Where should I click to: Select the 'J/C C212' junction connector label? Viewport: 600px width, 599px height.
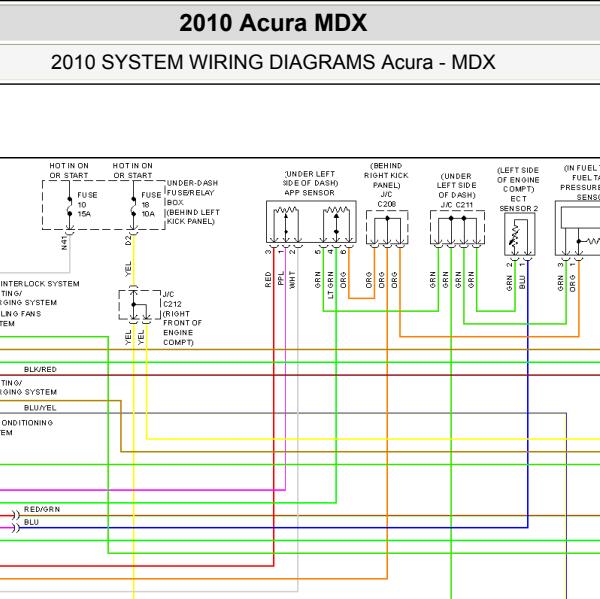click(172, 299)
